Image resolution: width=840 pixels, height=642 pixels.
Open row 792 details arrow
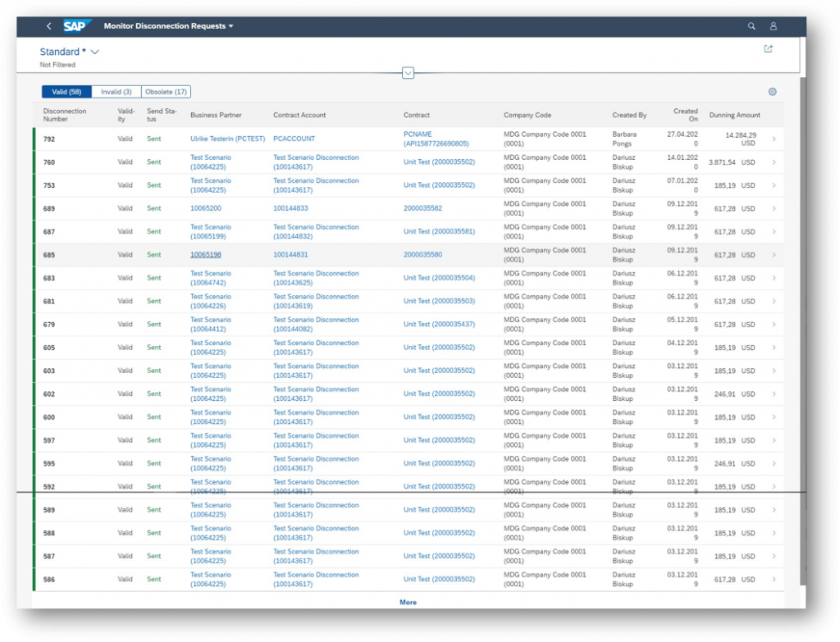point(774,139)
